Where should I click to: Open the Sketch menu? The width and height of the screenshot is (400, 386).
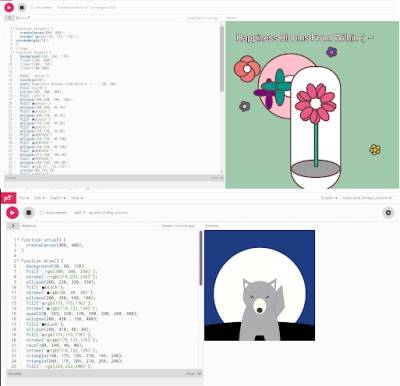pyautogui.click(x=57, y=198)
